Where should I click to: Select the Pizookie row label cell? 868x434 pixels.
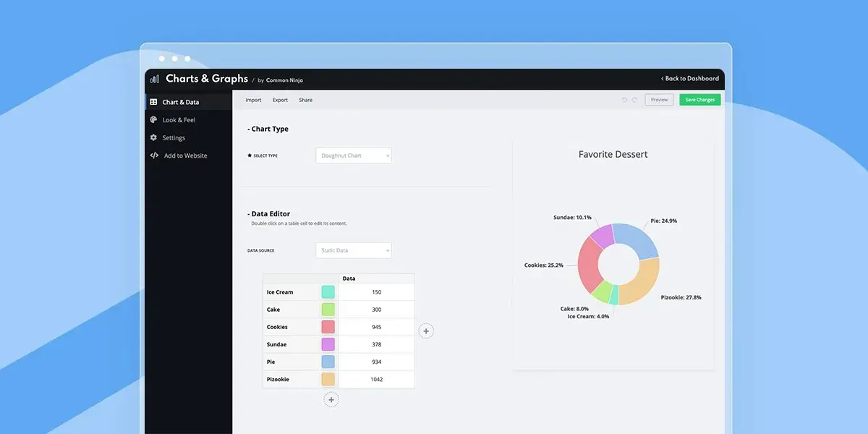[292, 379]
